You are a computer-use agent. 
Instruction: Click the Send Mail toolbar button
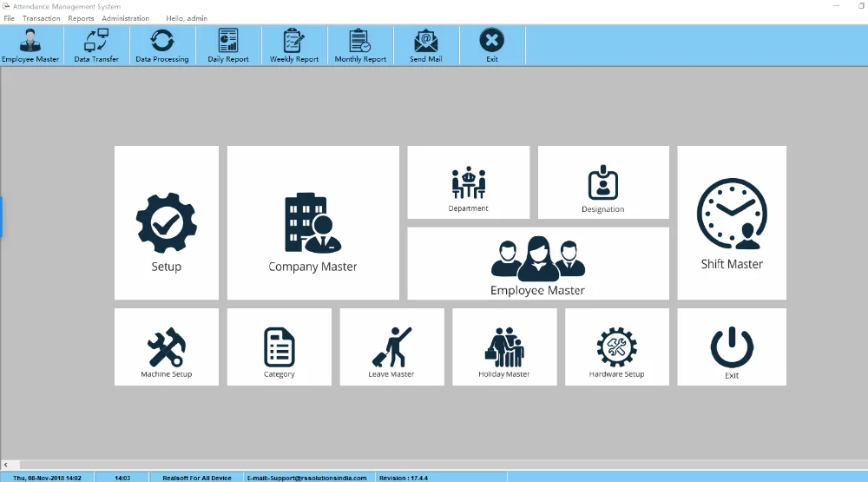tap(426, 46)
